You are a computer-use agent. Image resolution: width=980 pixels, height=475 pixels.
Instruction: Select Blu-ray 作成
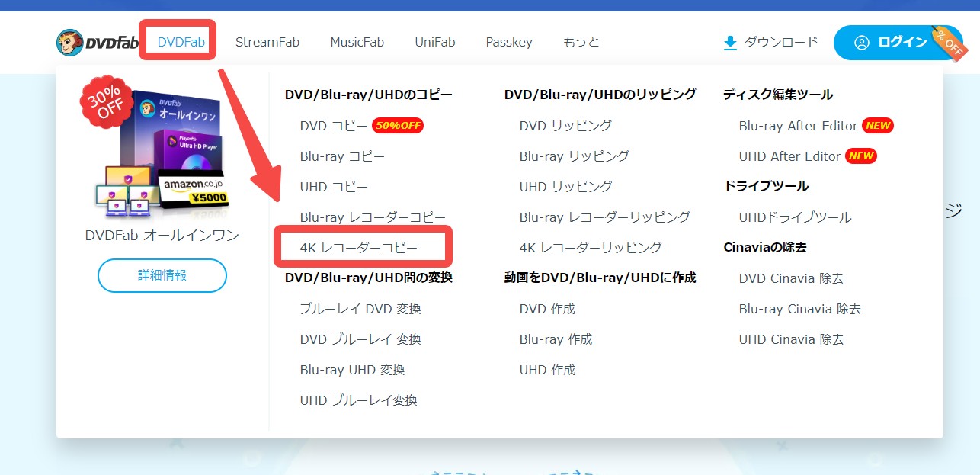tap(556, 339)
